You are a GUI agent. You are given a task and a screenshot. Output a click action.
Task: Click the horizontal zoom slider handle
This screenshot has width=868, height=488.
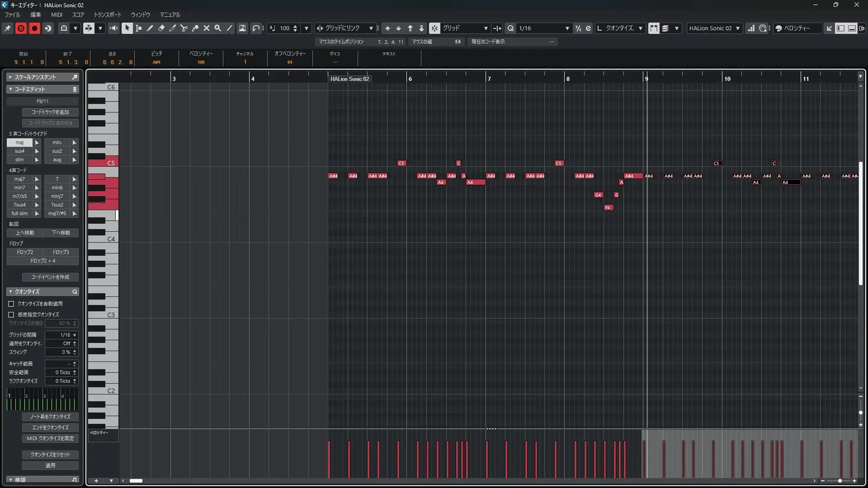point(840,481)
